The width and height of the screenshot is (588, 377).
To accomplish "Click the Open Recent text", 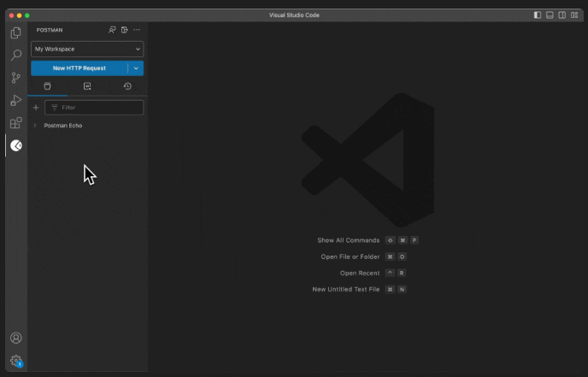I will tap(360, 273).
